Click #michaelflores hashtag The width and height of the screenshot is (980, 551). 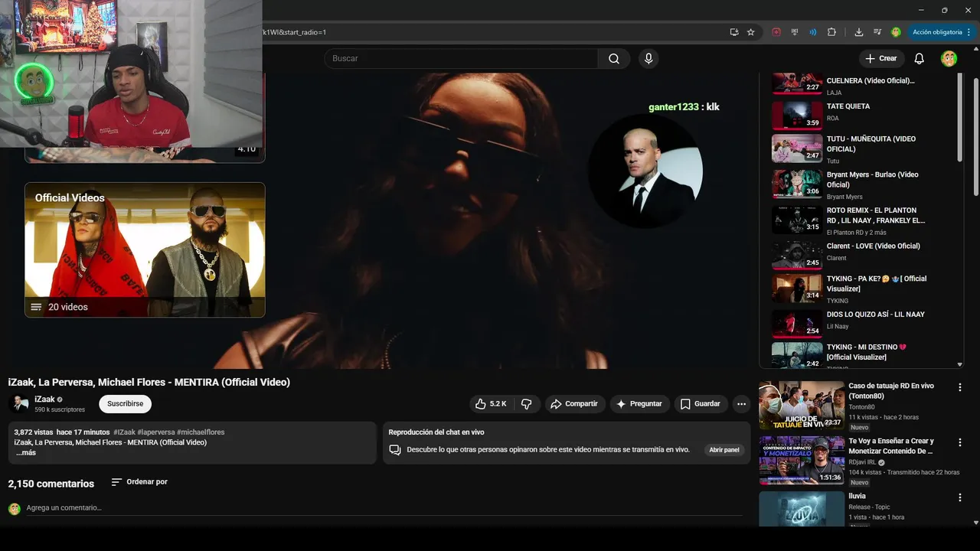click(201, 432)
